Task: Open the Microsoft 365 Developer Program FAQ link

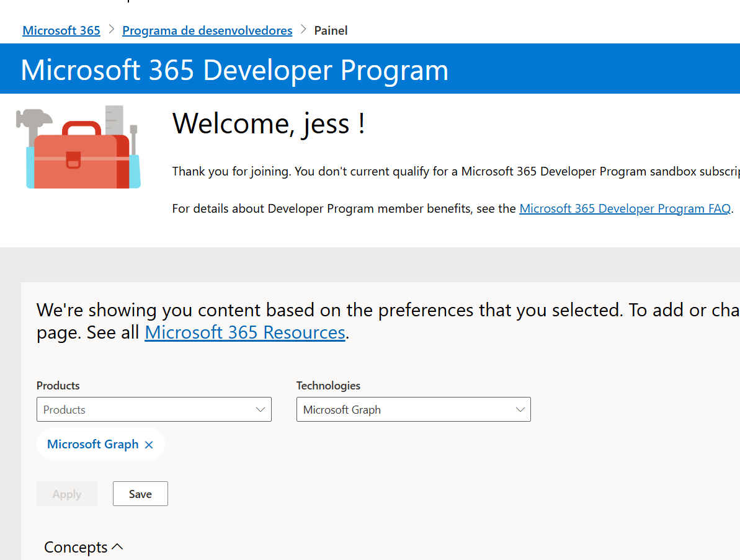Action: tap(625, 209)
